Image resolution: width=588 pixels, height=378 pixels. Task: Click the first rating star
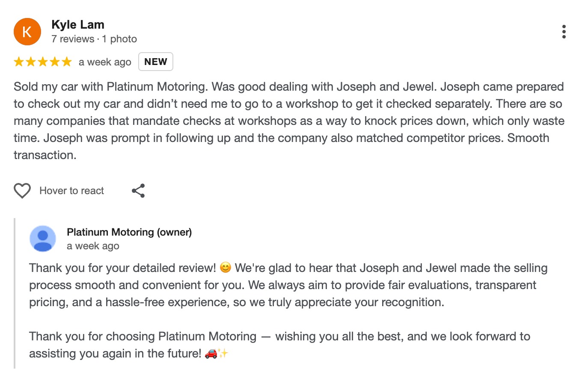coord(19,62)
